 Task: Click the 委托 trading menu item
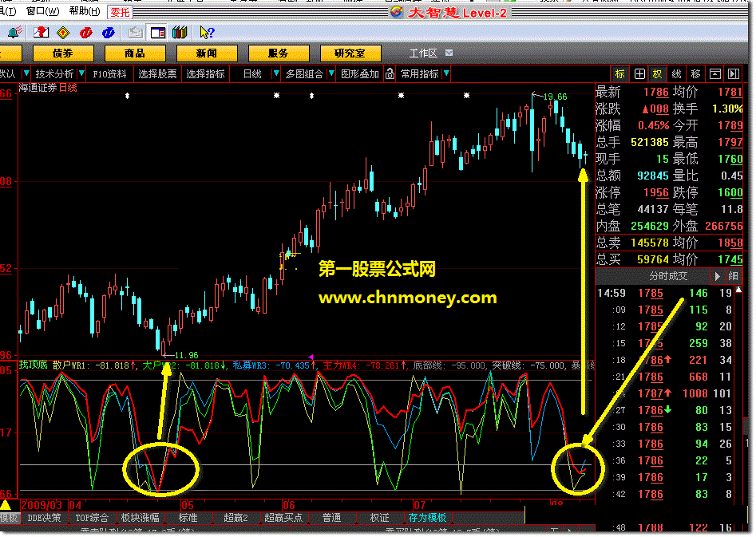coord(120,11)
